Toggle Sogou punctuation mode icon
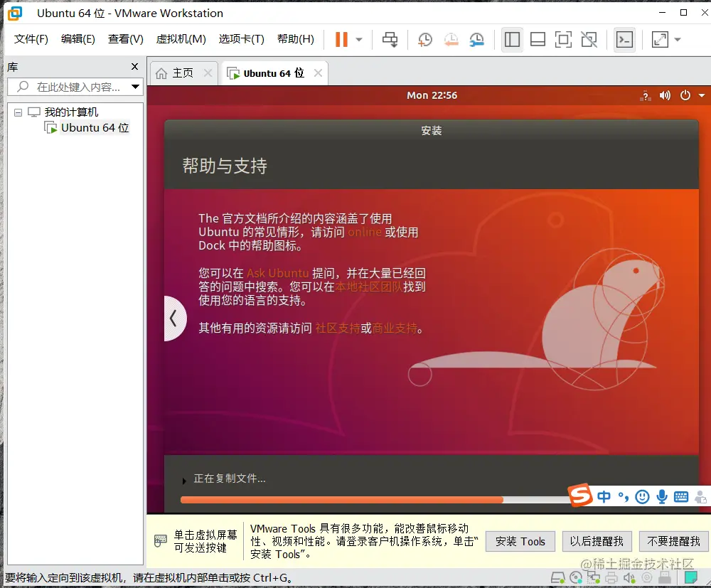The width and height of the screenshot is (711, 588). pos(624,497)
